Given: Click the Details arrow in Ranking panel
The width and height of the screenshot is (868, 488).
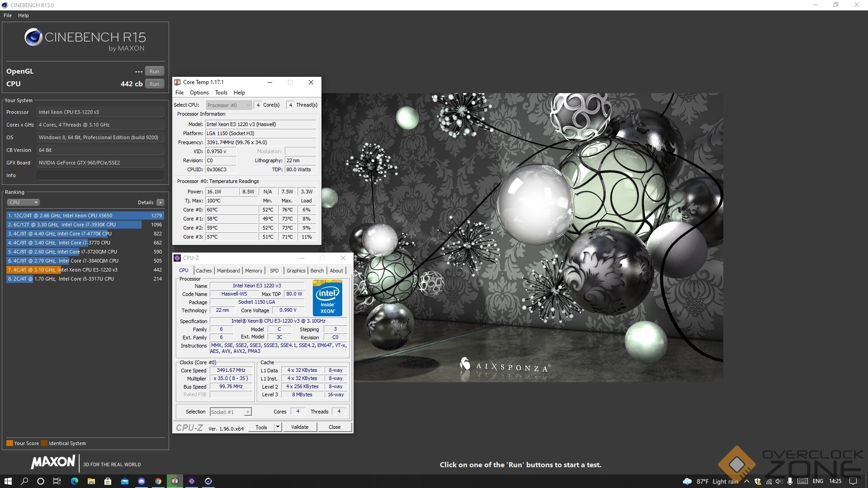Looking at the screenshot, I should pos(160,202).
